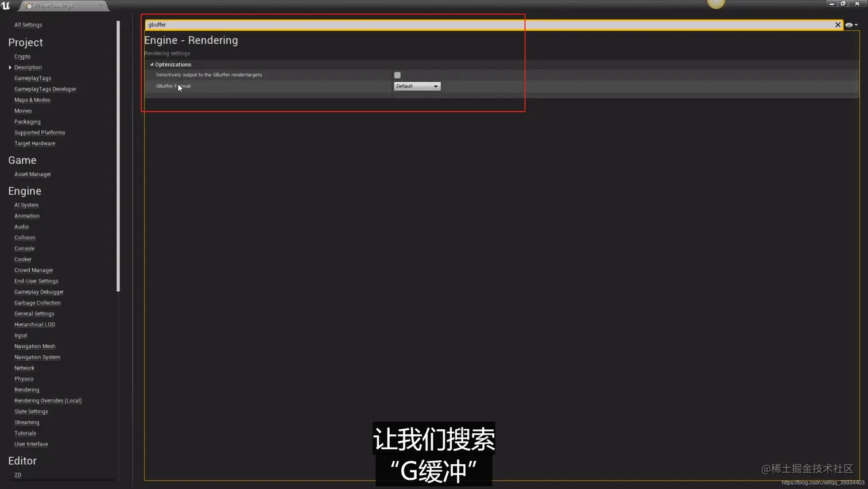Open 2D editor settings
868x489 pixels.
pyautogui.click(x=18, y=476)
